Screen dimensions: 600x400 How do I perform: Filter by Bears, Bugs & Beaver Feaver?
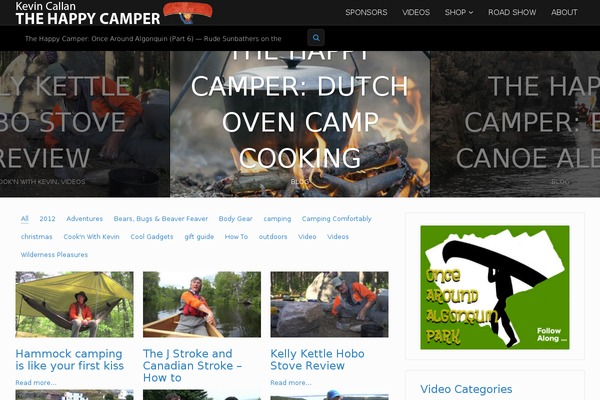click(161, 219)
